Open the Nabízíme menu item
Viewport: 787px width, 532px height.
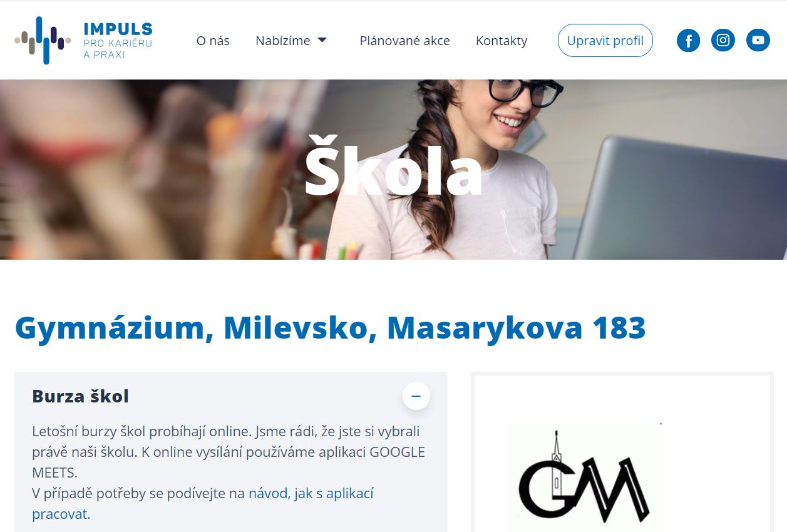283,41
